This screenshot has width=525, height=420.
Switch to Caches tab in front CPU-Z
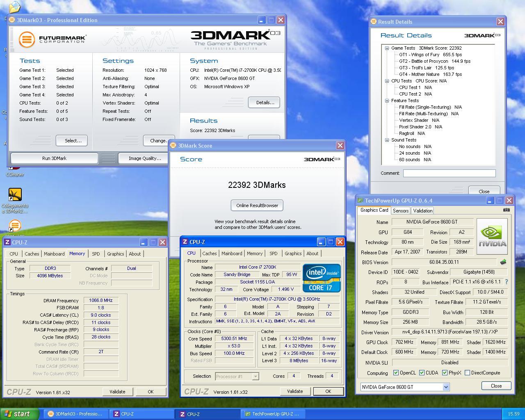point(209,253)
